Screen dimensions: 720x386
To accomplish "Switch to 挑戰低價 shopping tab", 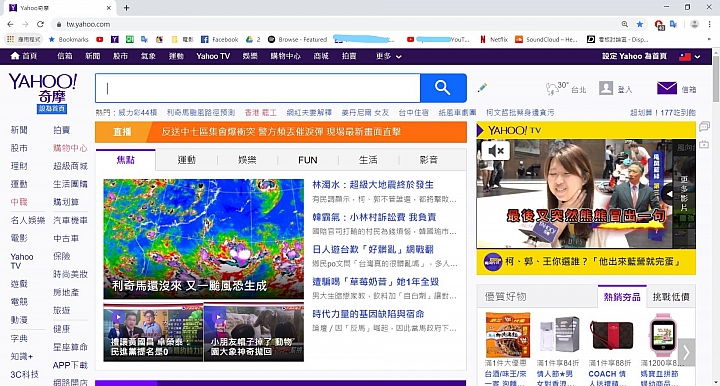I will pos(671,297).
